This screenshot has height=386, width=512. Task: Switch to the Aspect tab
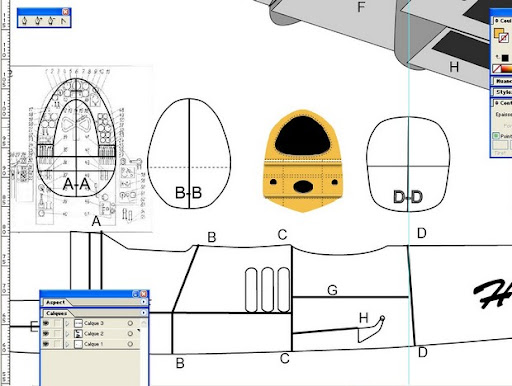(x=55, y=302)
